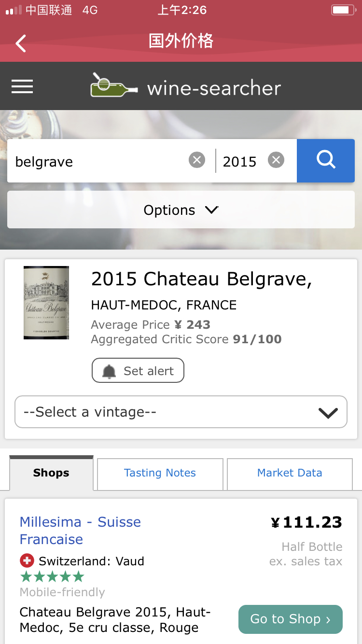This screenshot has width=362, height=644.
Task: Tap the Swiss flag icon
Action: click(x=27, y=561)
